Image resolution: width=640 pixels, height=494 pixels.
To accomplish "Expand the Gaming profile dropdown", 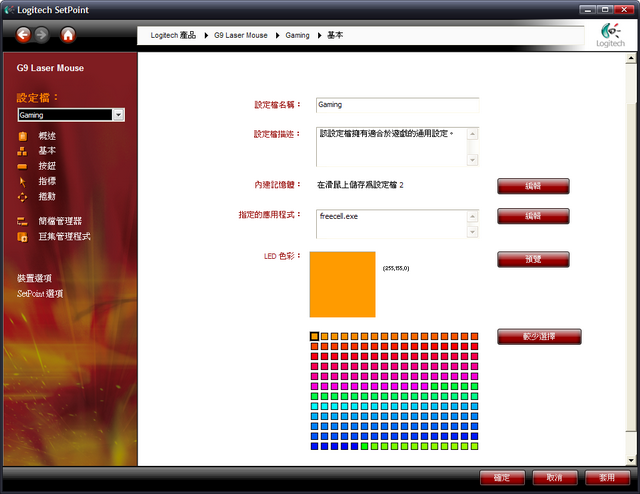I will tap(118, 115).
